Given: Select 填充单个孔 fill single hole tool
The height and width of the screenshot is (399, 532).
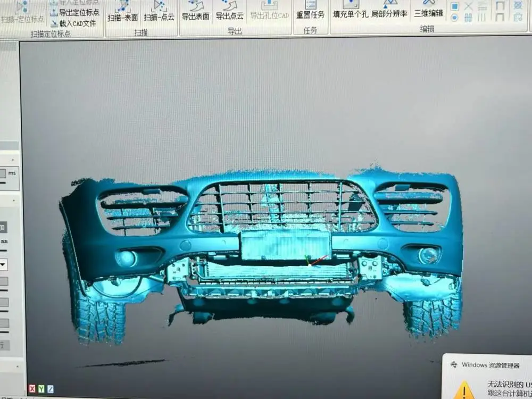Looking at the screenshot, I should [x=351, y=10].
